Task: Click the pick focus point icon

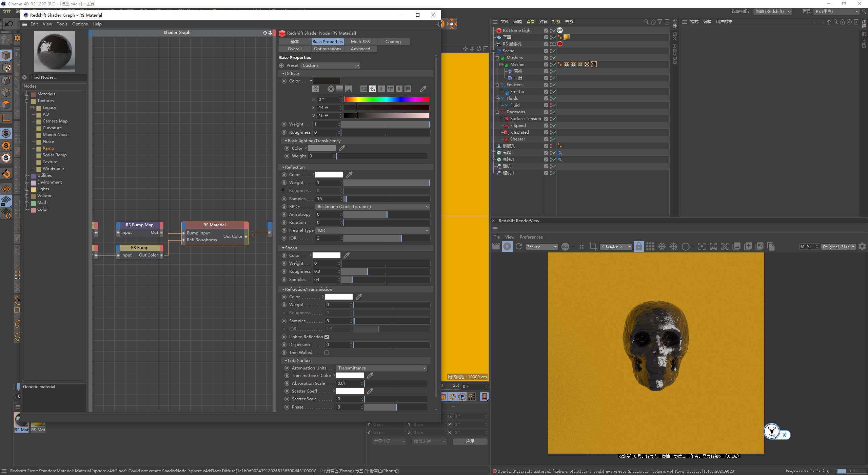Action: 702,247
